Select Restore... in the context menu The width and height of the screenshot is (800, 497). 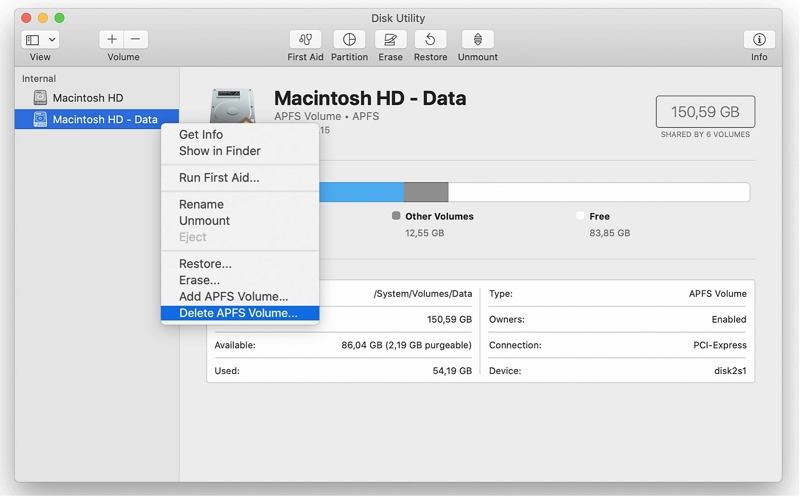point(240,264)
